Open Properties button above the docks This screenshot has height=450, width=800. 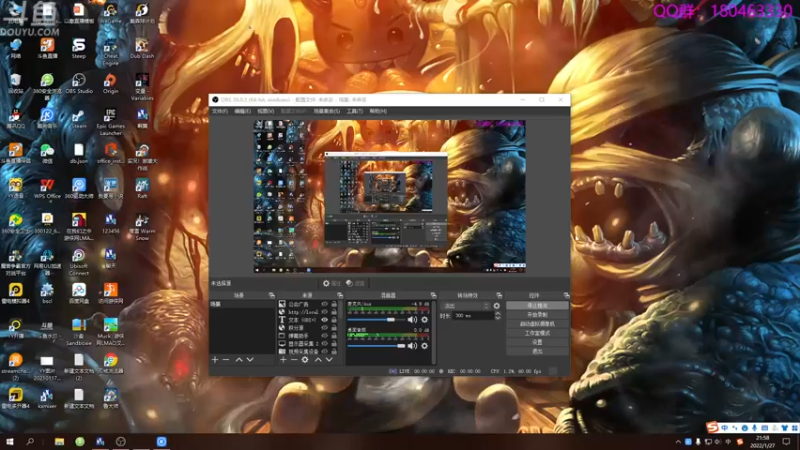point(331,283)
